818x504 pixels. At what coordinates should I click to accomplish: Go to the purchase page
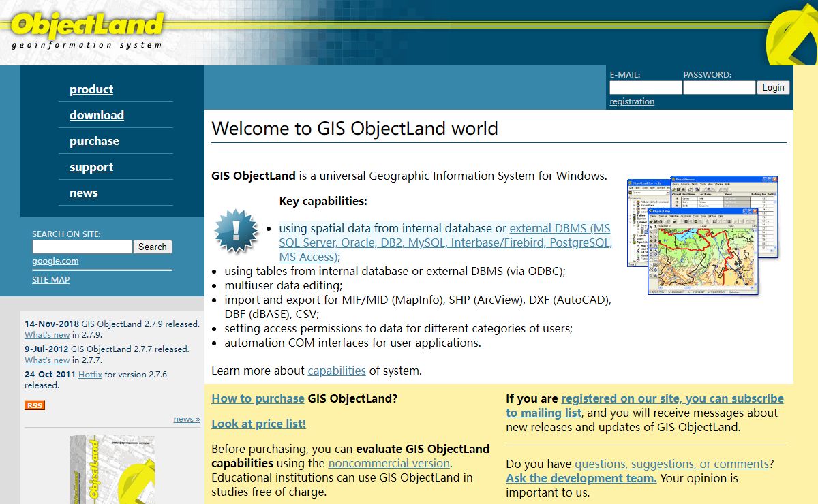pos(94,141)
